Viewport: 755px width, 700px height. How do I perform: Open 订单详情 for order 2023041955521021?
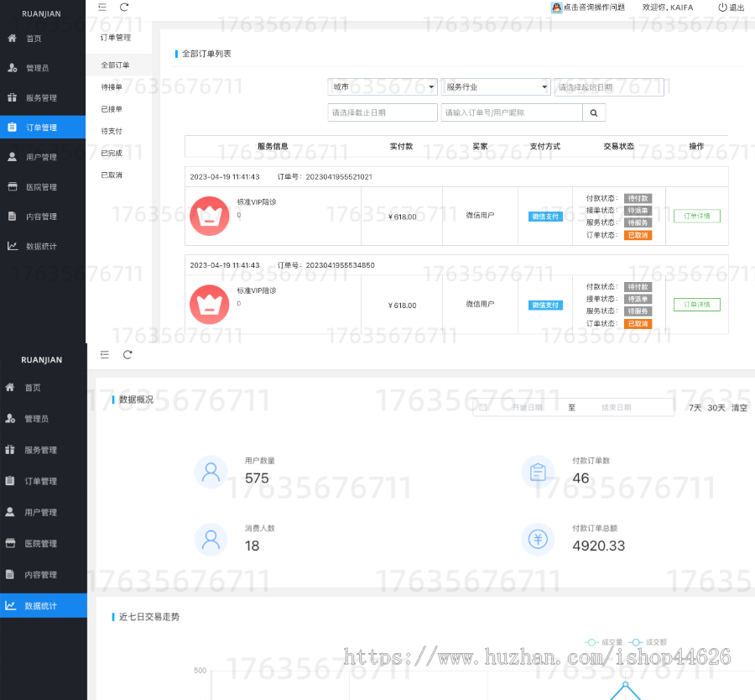click(x=697, y=216)
